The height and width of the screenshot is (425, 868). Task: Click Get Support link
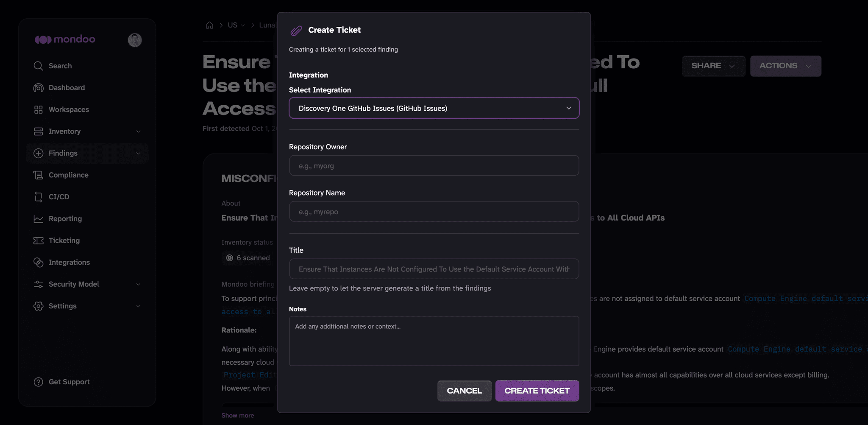69,382
